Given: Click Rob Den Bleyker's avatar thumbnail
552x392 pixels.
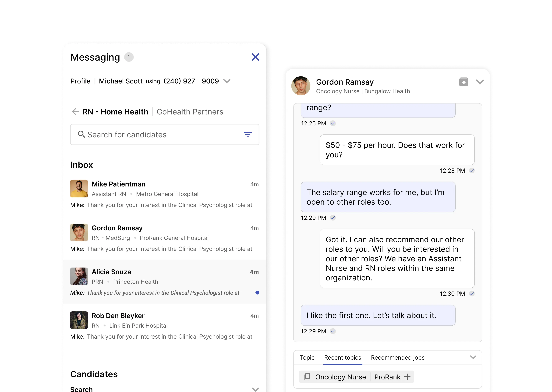Looking at the screenshot, I should [x=79, y=320].
